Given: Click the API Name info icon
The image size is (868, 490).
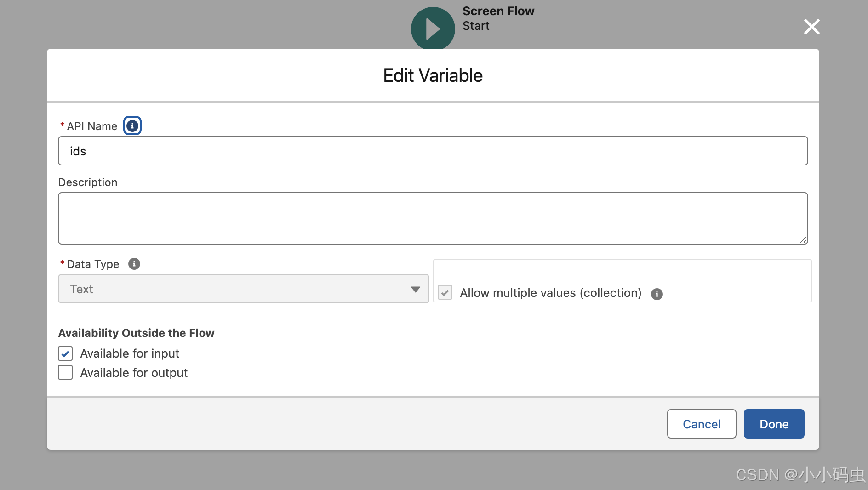Looking at the screenshot, I should tap(132, 126).
